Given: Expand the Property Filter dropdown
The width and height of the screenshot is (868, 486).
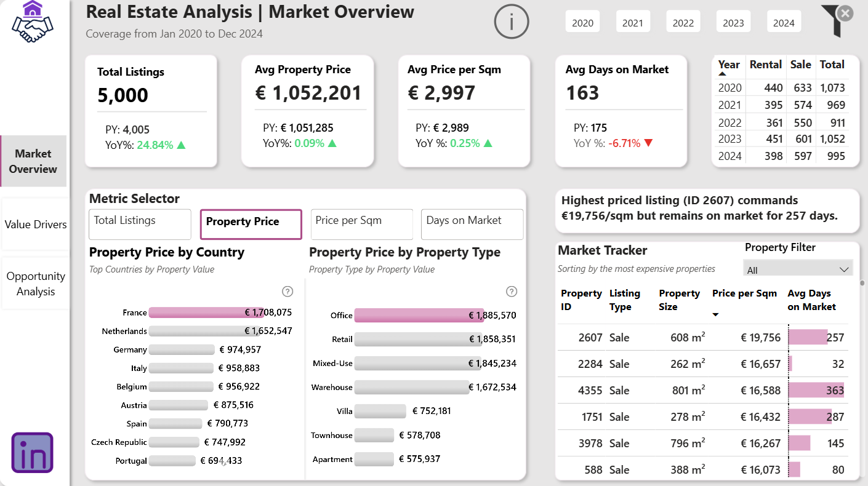Looking at the screenshot, I should pyautogui.click(x=798, y=269).
